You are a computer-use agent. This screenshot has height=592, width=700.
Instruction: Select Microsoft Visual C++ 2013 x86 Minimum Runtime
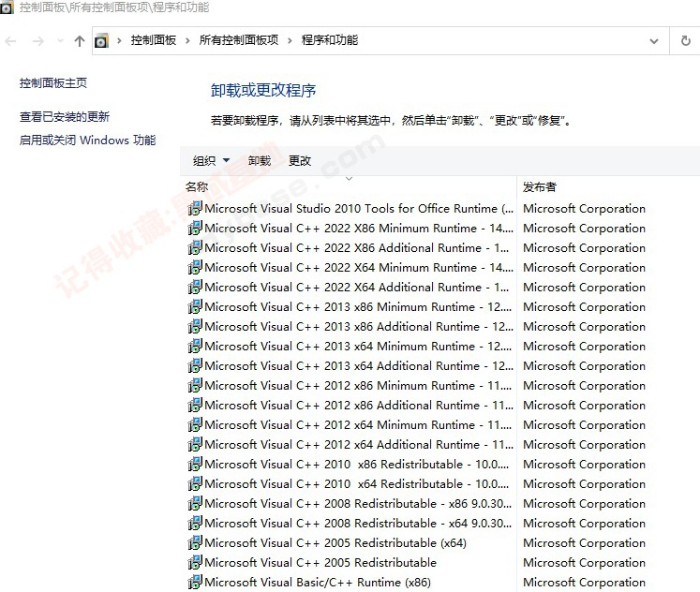pyautogui.click(x=358, y=306)
